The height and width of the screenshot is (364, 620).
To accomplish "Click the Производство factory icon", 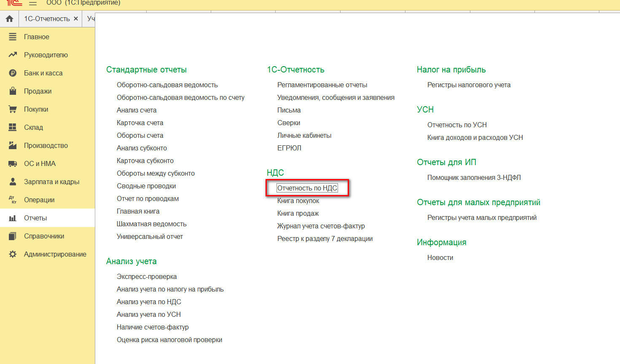I will (13, 145).
